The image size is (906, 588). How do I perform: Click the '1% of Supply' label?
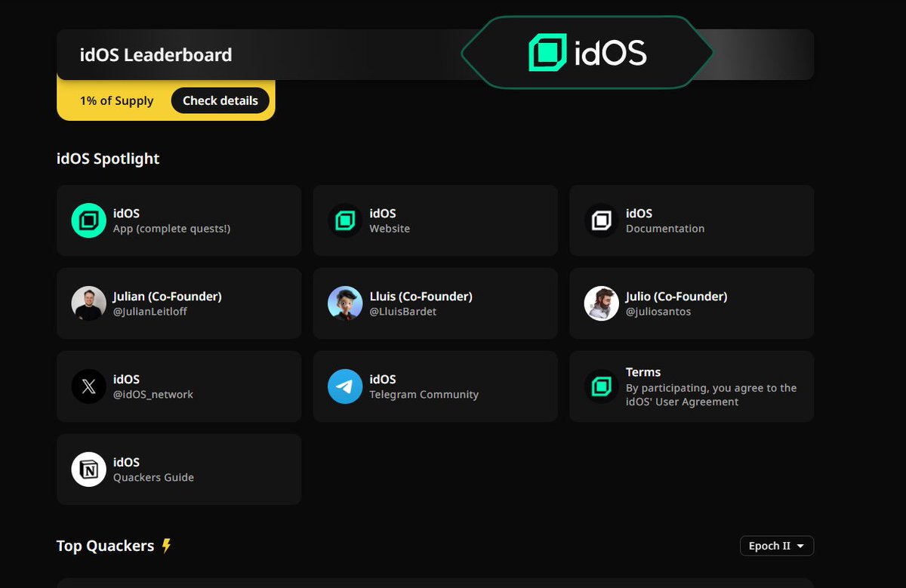(x=117, y=101)
